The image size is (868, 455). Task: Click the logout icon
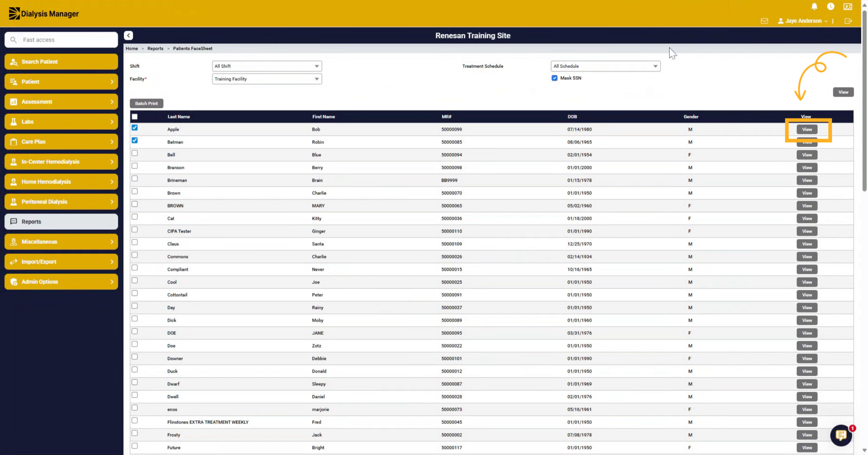click(848, 21)
